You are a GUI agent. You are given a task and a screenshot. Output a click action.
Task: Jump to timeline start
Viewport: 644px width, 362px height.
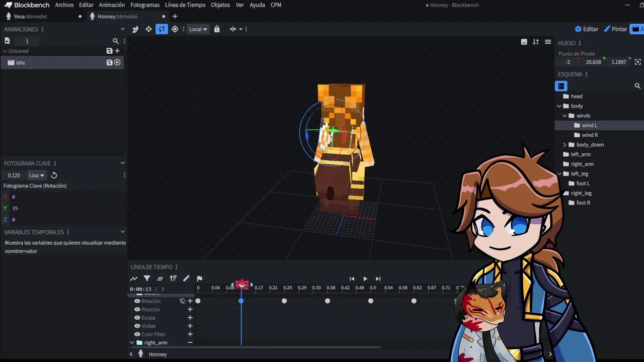point(352,279)
